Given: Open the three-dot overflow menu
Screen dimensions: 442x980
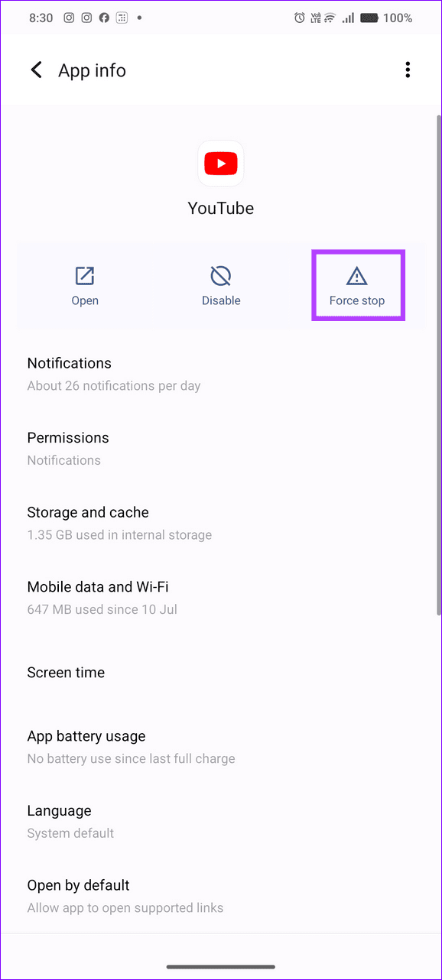Looking at the screenshot, I should point(408,70).
